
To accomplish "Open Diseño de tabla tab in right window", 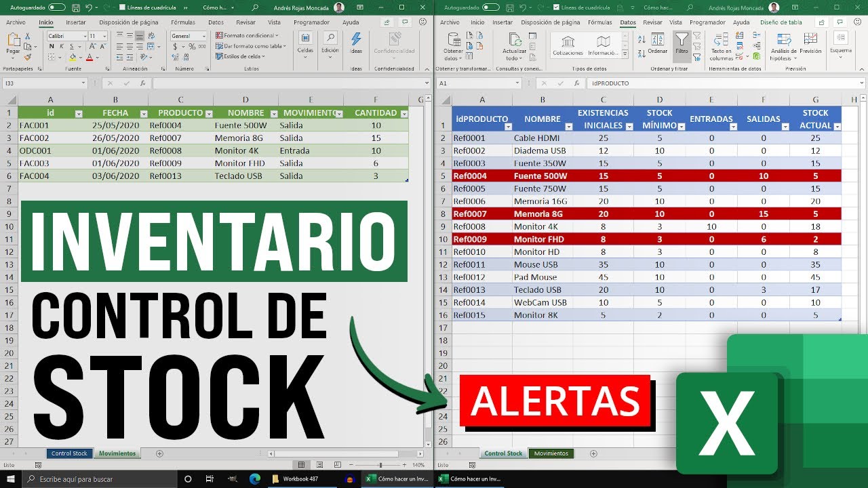I will pos(781,22).
